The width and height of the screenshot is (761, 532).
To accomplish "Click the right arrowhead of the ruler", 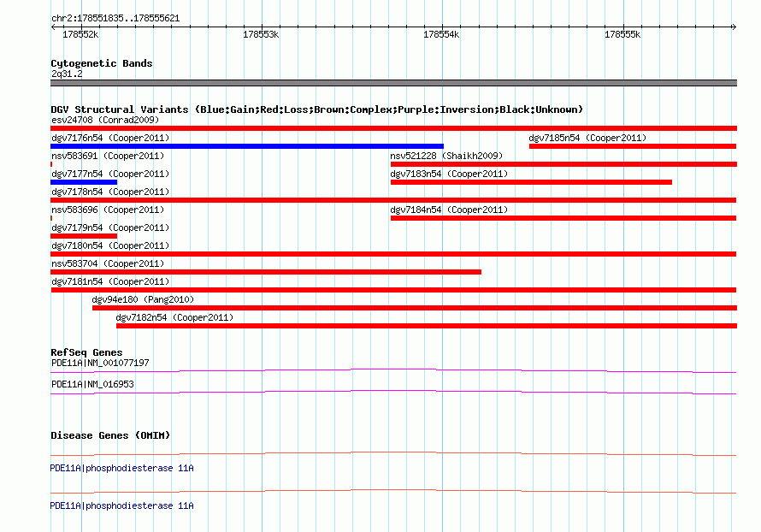I will (x=734, y=27).
